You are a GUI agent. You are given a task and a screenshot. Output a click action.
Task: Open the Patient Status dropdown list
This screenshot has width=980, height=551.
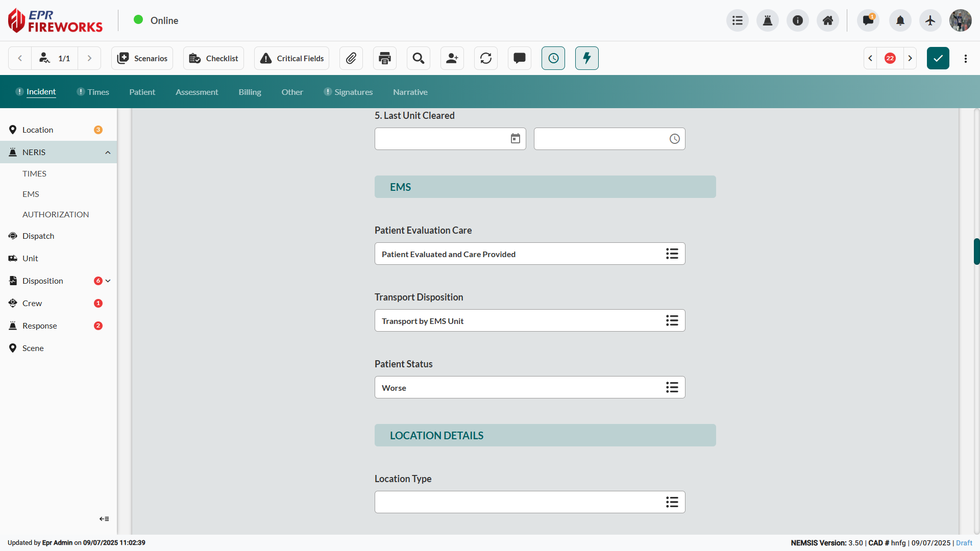672,388
